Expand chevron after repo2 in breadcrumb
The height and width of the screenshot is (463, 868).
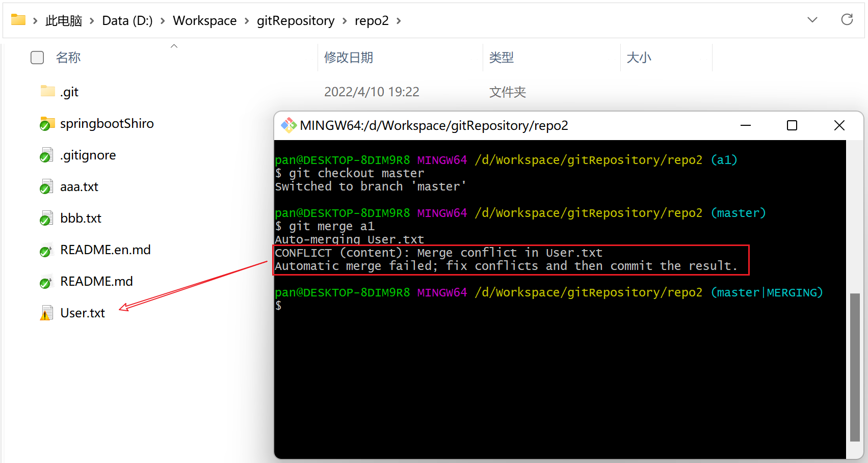(x=399, y=21)
